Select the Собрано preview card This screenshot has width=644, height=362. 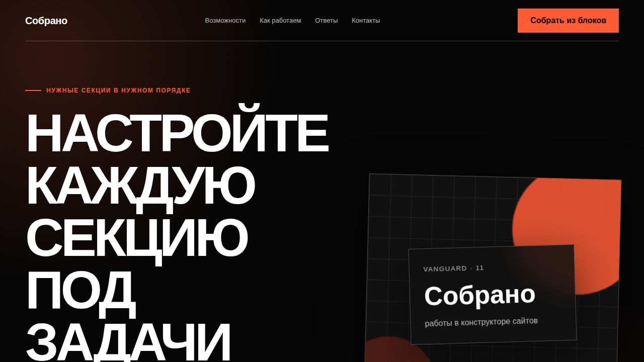click(x=493, y=295)
